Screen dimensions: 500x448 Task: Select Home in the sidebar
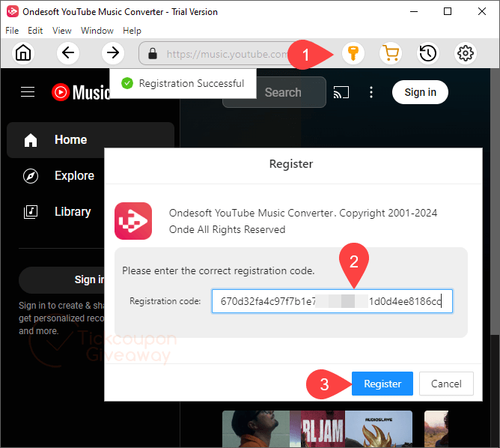tap(91, 140)
